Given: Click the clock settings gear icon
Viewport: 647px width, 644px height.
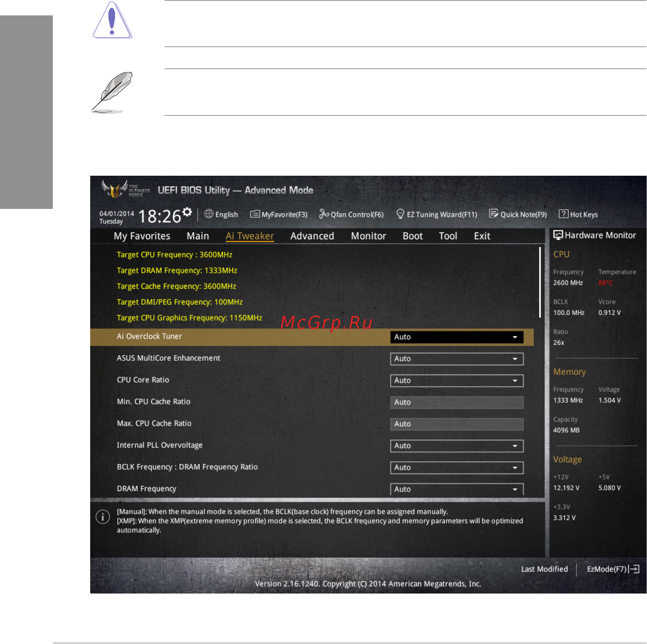Looking at the screenshot, I should (187, 212).
